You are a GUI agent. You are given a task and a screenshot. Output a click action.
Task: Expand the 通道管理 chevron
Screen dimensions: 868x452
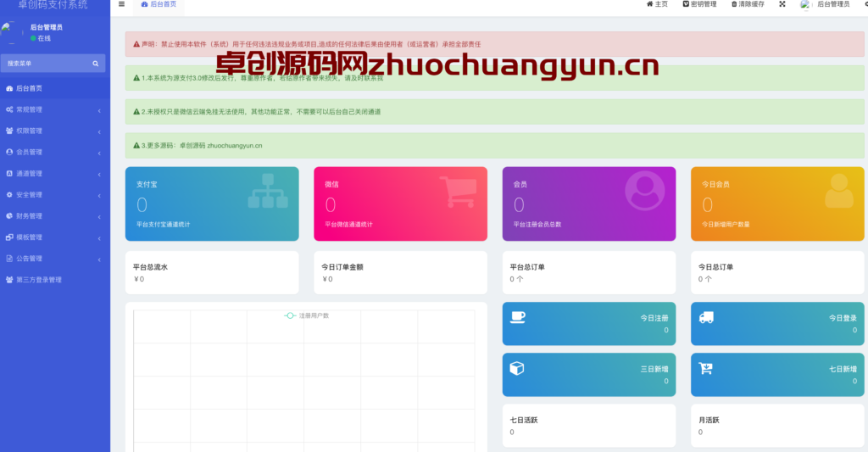(100, 174)
